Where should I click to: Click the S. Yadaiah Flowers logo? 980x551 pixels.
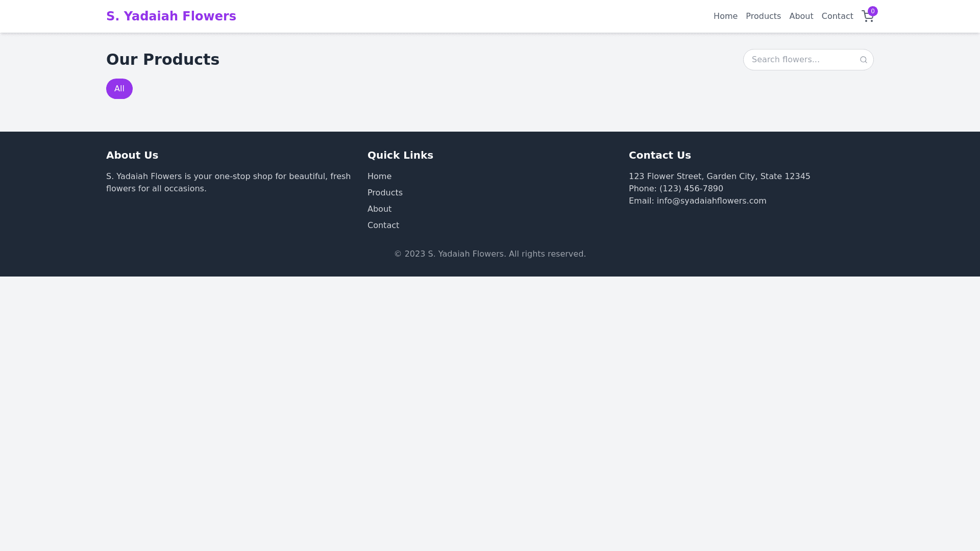(x=171, y=16)
